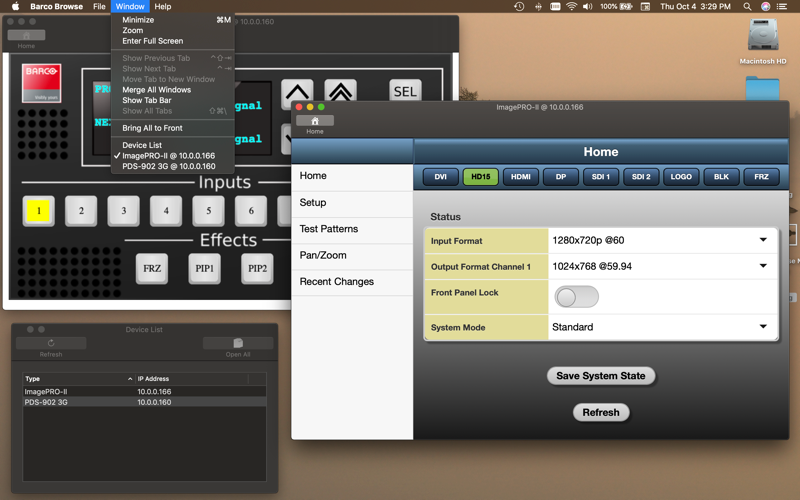The image size is (800, 500).
Task: Choose Minimize from Window menu
Action: tap(172, 20)
